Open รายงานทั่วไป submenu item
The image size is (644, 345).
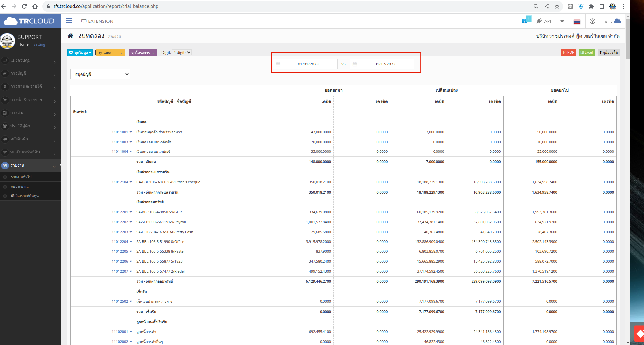(21, 177)
